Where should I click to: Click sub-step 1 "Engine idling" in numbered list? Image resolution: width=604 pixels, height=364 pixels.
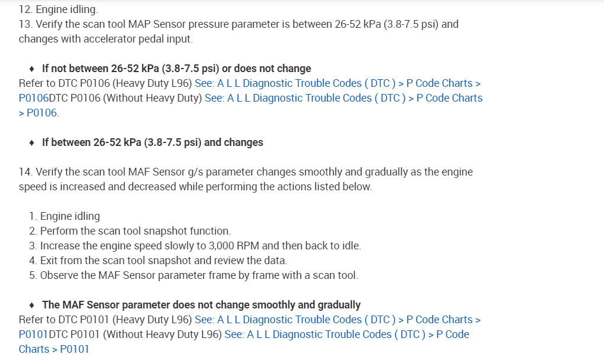click(70, 216)
